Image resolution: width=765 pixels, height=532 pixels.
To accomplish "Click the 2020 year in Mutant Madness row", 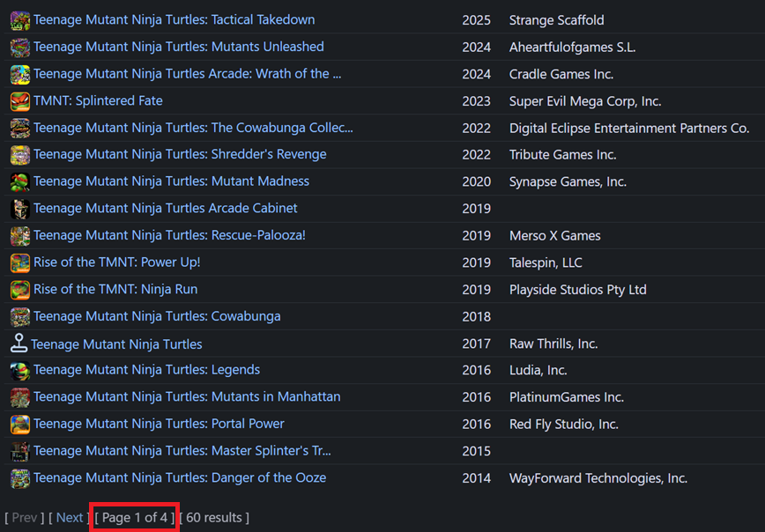I will [x=476, y=182].
